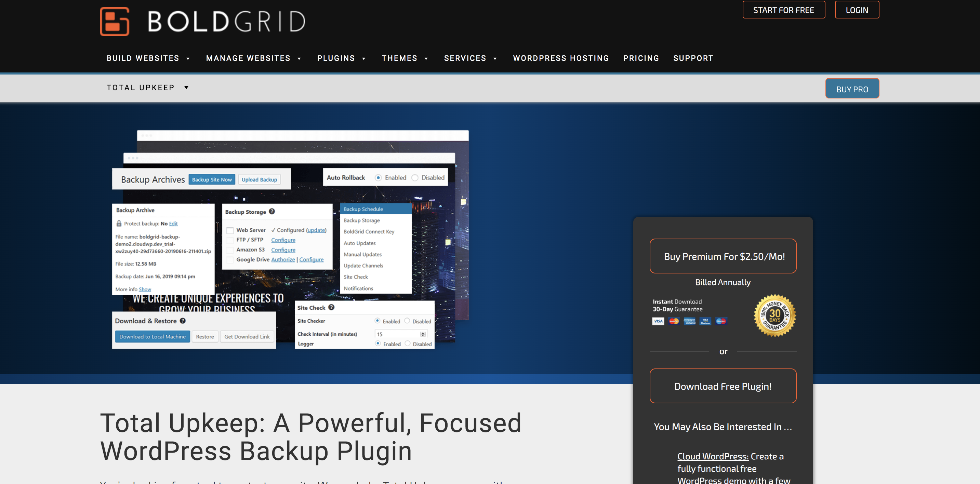Image resolution: width=980 pixels, height=484 pixels.
Task: Click the Upload Backup icon
Action: pyautogui.click(x=260, y=180)
